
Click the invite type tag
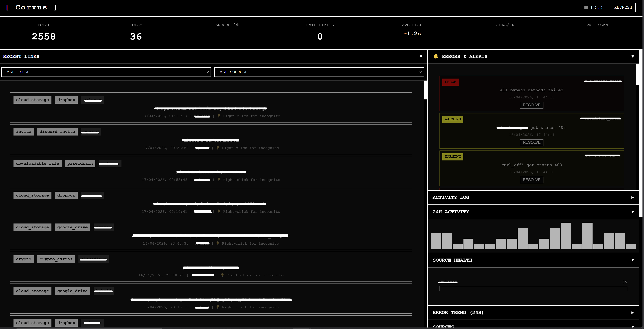[x=23, y=132]
